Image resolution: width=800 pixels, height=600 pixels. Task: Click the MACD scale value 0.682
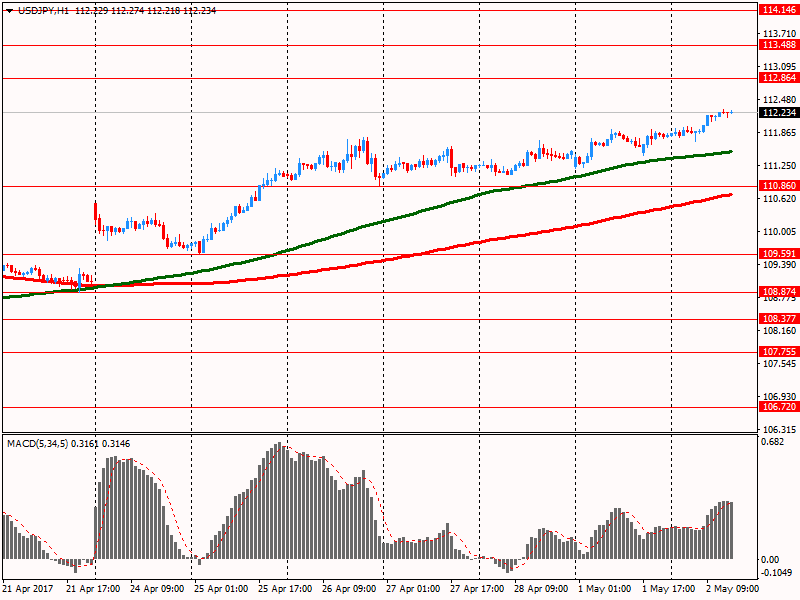pos(772,442)
